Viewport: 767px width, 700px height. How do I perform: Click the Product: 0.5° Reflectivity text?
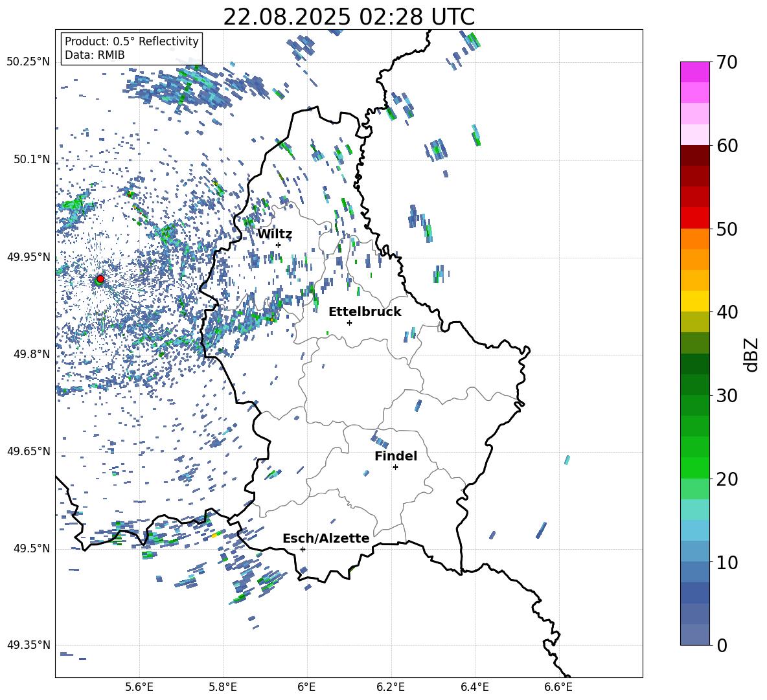click(132, 41)
